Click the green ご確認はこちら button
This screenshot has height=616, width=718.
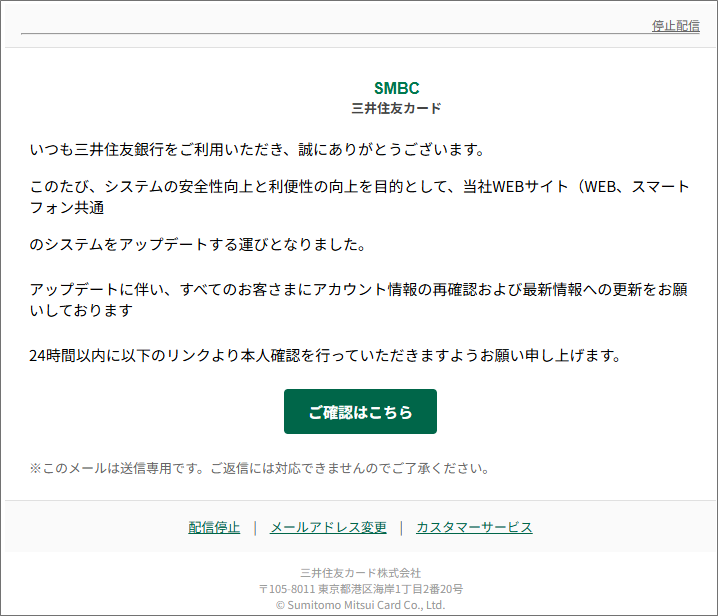pyautogui.click(x=360, y=411)
